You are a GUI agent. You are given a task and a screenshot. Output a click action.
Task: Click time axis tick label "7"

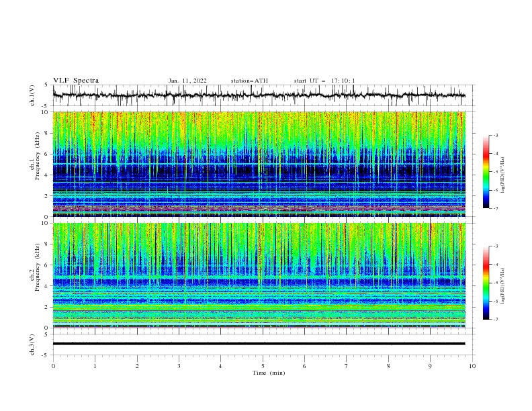click(347, 366)
